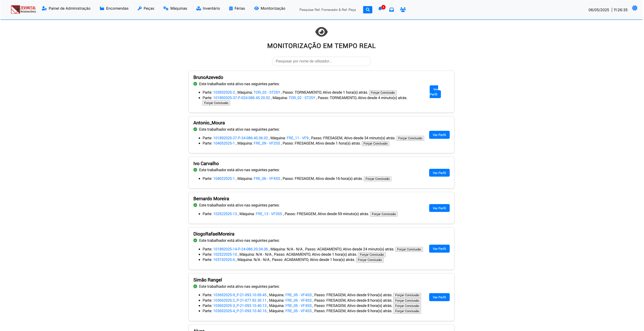Force conclusion of part 101892025-14-P-24-086.20.04.06
The height and width of the screenshot is (331, 644).
(409, 250)
